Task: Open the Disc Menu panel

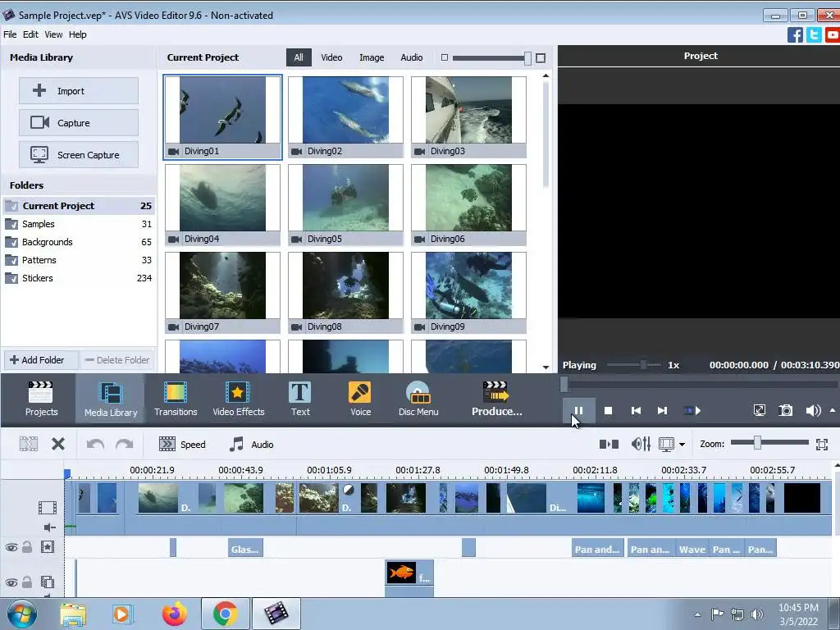Action: coord(418,399)
